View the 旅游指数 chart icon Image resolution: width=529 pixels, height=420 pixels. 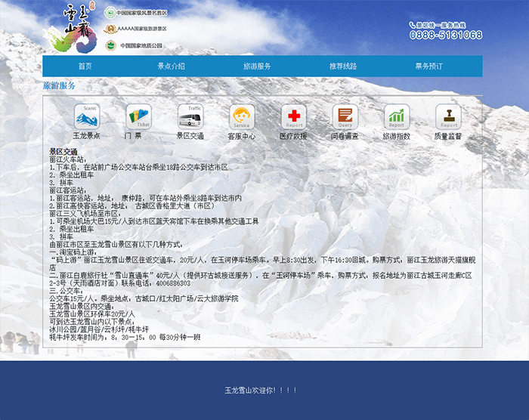(x=396, y=117)
